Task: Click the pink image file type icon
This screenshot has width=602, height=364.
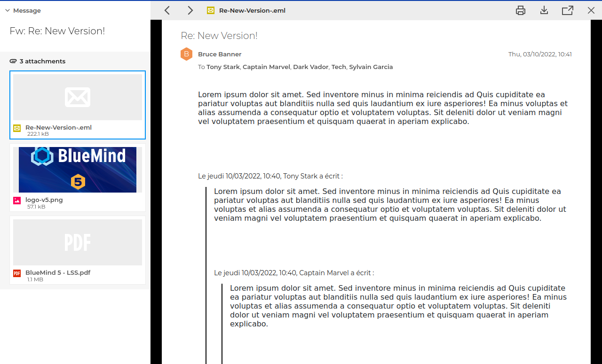Action: [x=17, y=201]
